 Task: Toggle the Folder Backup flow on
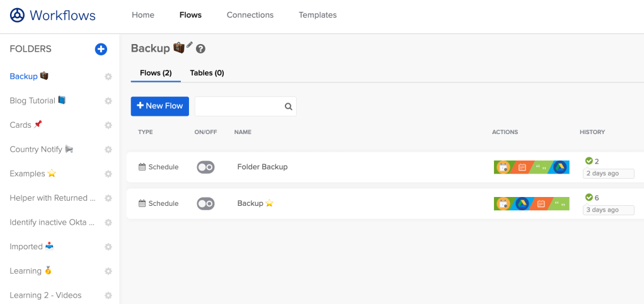pos(205,167)
